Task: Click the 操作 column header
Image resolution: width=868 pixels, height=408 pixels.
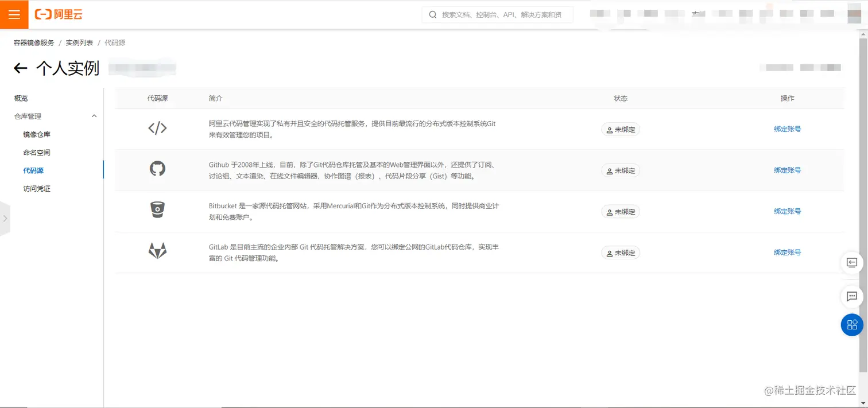Action: [x=787, y=99]
